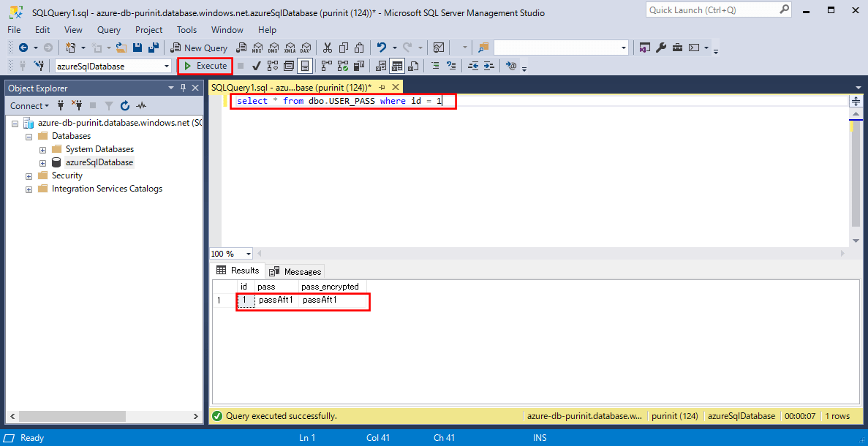Click the Query Options icon
The height and width of the screenshot is (446, 868).
pyautogui.click(x=288, y=67)
